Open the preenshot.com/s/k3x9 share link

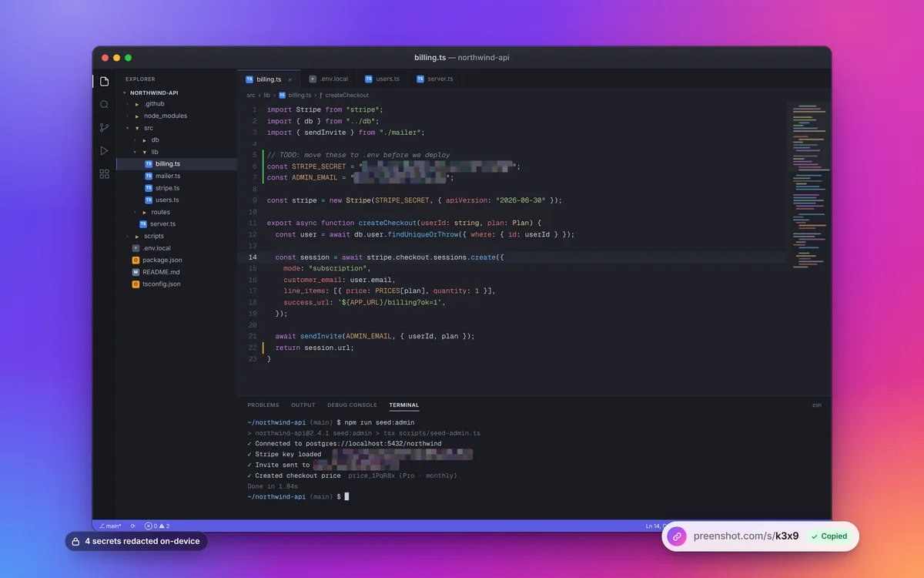(x=746, y=536)
